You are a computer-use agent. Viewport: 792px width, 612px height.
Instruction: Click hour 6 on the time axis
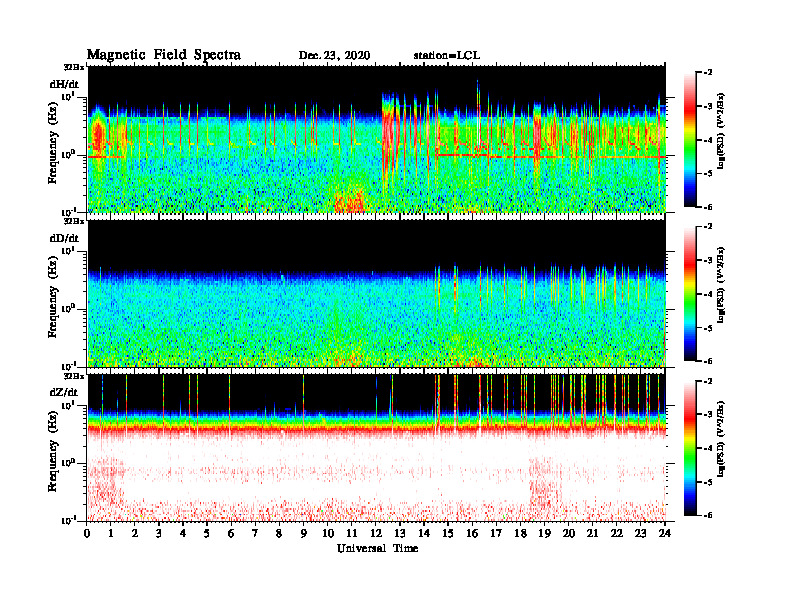(231, 534)
